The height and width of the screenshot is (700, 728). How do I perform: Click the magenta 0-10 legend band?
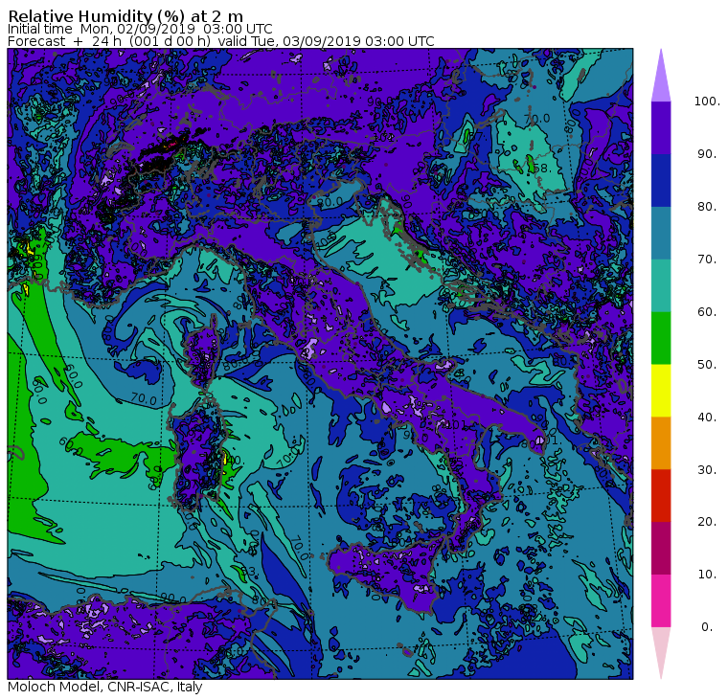[x=661, y=601]
